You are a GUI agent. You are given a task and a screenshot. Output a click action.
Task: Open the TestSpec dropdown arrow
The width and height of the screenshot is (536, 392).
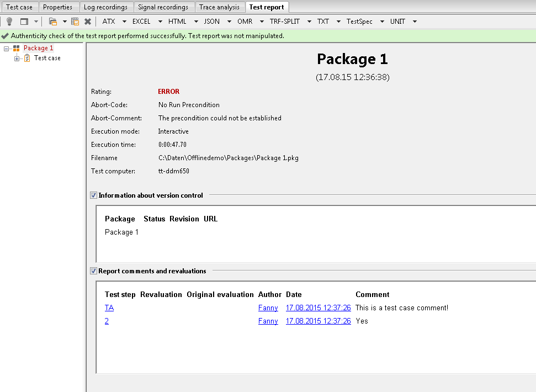[x=382, y=22]
